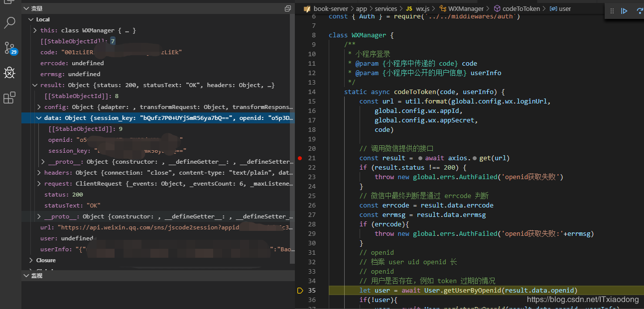Viewport: 644px width, 309px height.
Task: Click the codeToToken method icon in breadcrumbs
Action: (x=497, y=8)
